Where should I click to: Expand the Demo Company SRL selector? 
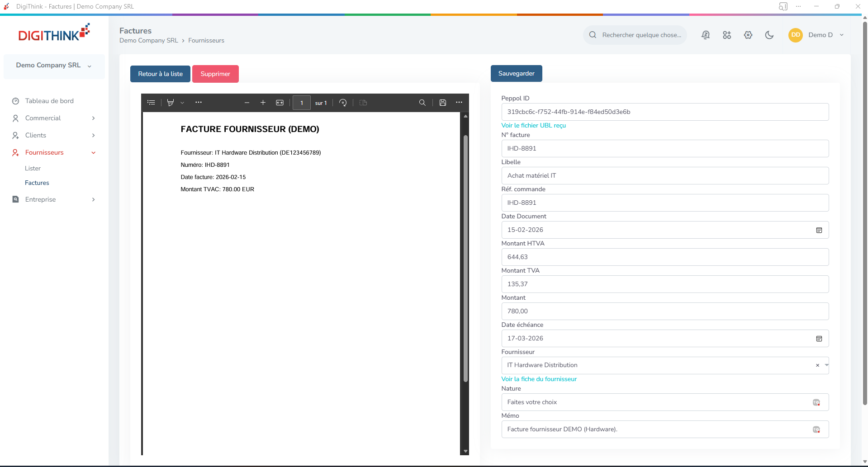[54, 66]
